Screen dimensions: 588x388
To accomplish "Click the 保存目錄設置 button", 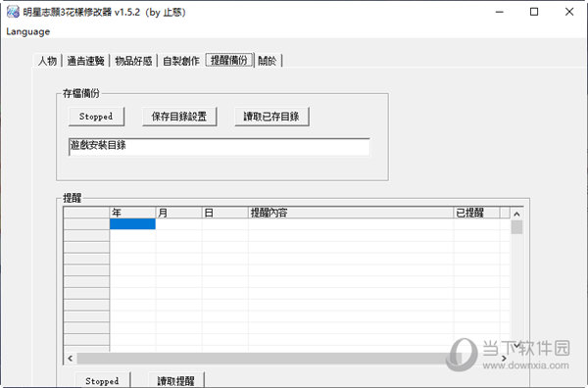I will click(x=179, y=117).
